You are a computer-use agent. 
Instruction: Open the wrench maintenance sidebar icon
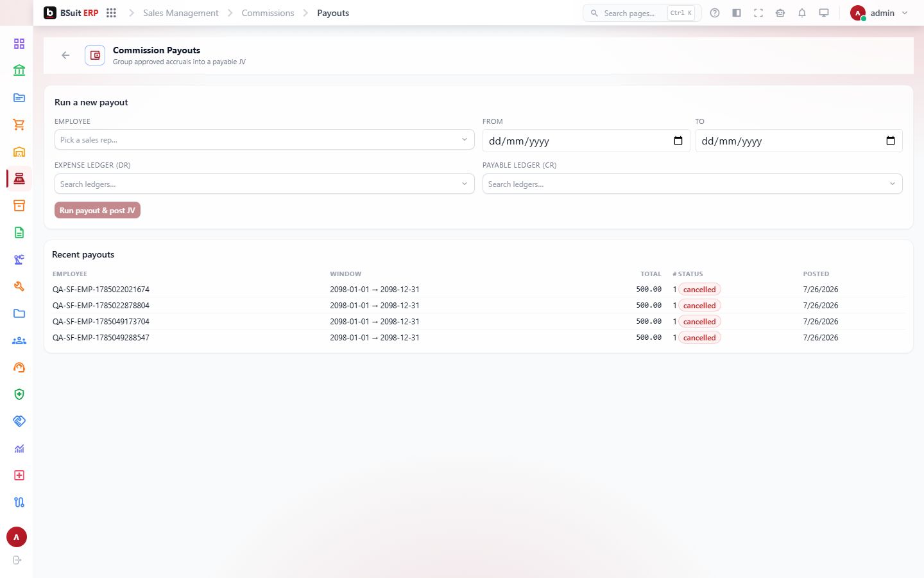[x=19, y=286]
